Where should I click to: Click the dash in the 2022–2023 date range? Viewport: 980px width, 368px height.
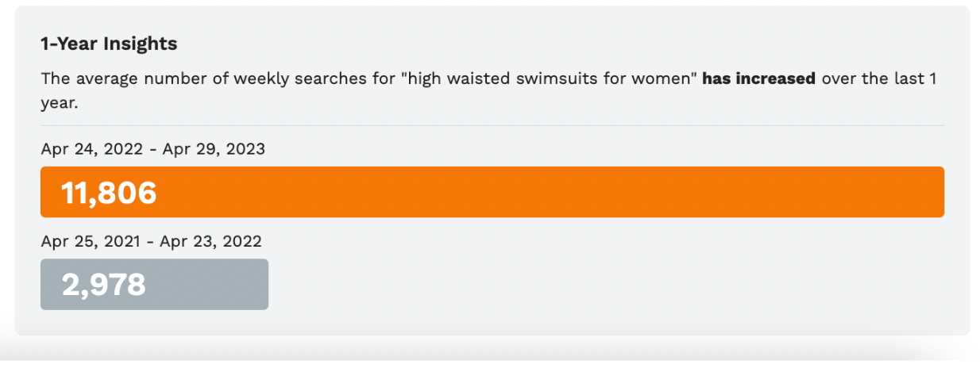[x=152, y=149]
